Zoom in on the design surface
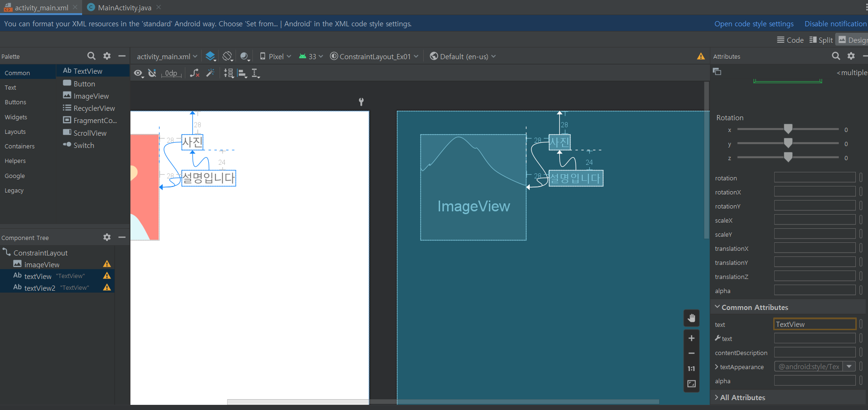The height and width of the screenshot is (410, 868). (x=692, y=338)
